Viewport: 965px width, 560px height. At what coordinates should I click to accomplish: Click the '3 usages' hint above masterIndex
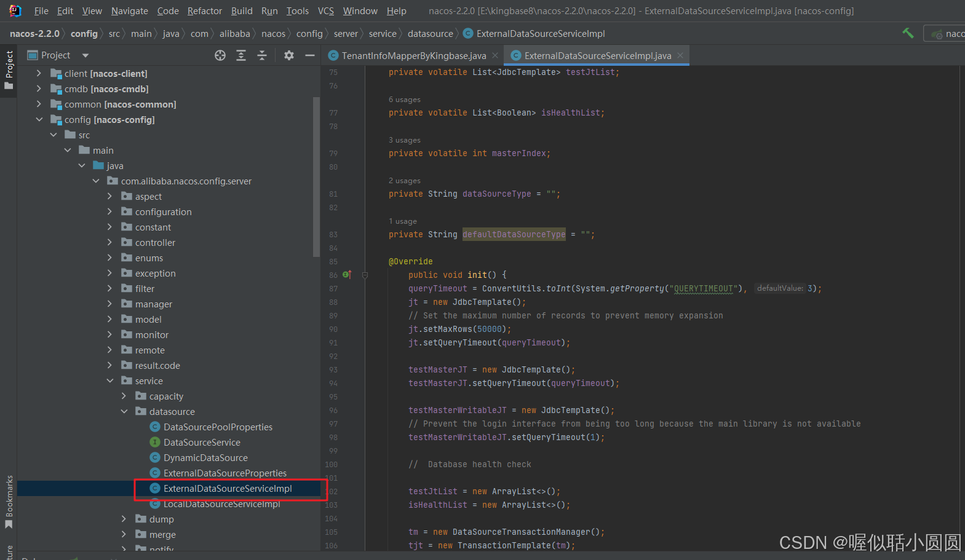coord(405,140)
